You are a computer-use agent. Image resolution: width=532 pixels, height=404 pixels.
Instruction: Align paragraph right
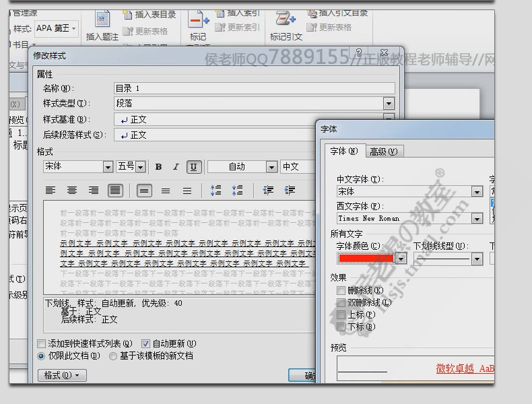click(x=94, y=191)
